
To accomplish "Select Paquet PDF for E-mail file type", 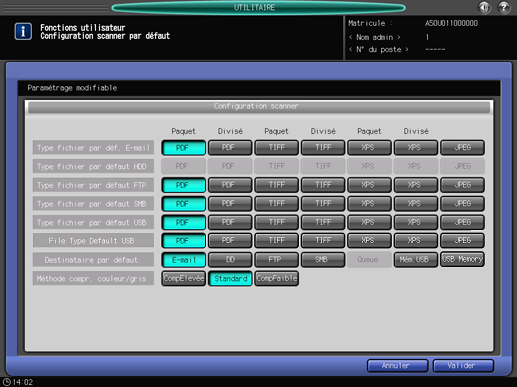I will pyautogui.click(x=183, y=148).
